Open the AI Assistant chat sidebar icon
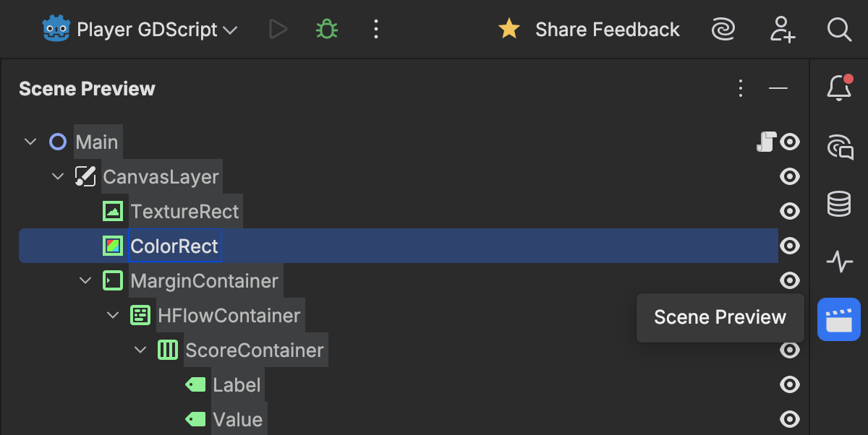This screenshot has height=435, width=868. click(839, 147)
